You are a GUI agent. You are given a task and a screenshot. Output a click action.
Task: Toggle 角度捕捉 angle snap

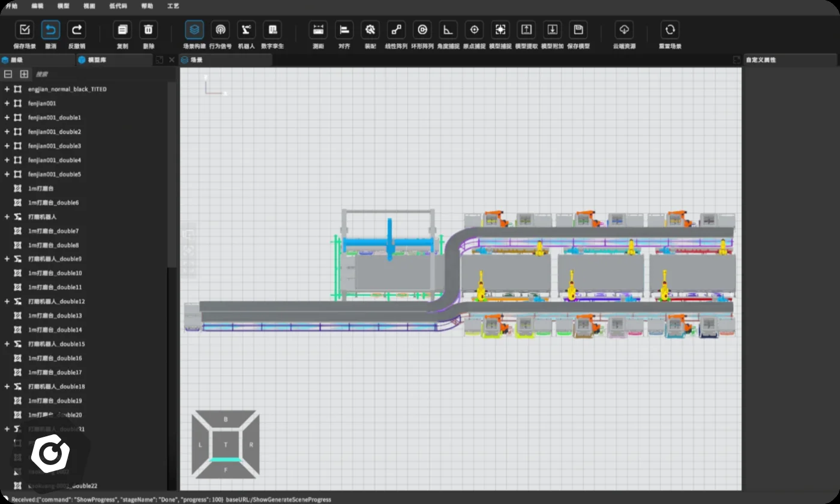pos(448,30)
